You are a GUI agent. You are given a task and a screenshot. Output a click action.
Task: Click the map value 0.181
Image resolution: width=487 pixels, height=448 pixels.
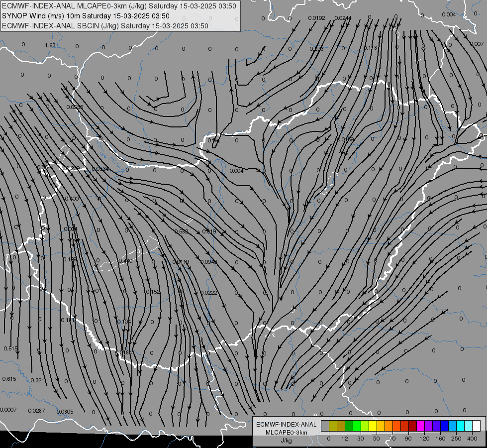coord(68,320)
